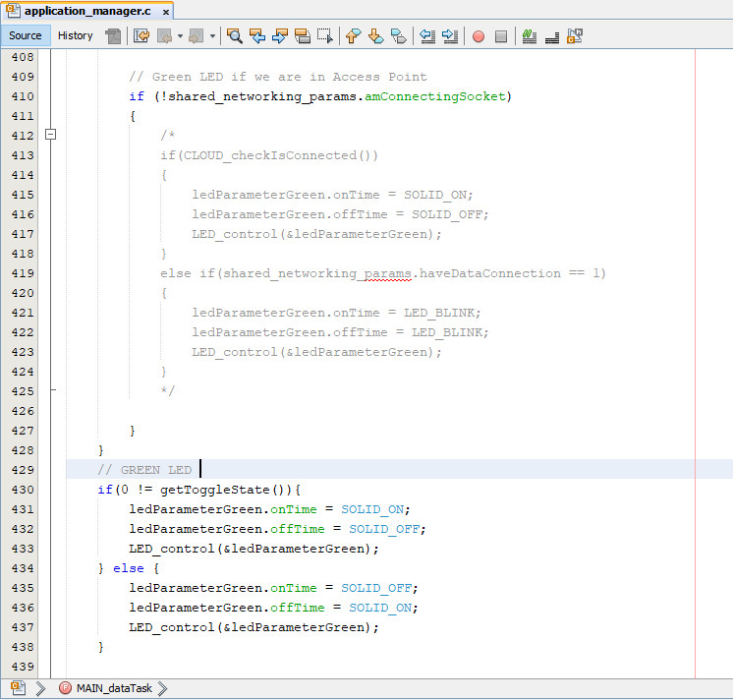Shift the line left
The width and height of the screenshot is (733, 700).
(427, 36)
